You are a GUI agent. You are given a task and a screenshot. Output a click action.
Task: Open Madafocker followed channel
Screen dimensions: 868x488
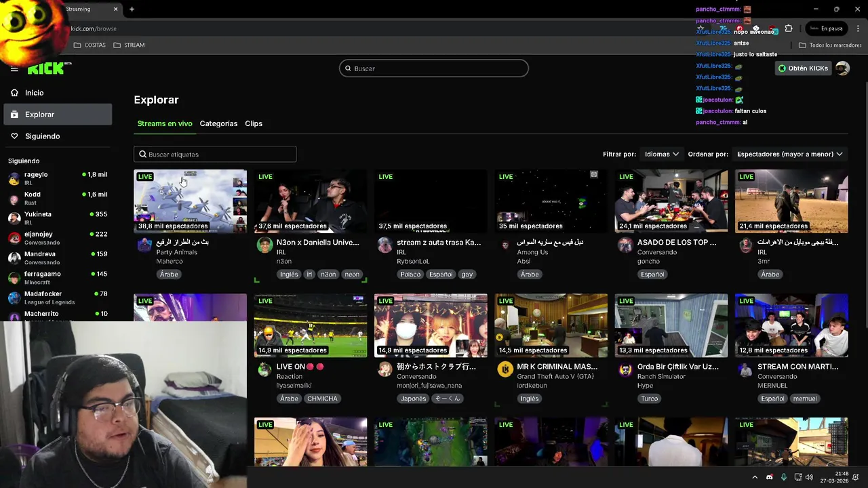pyautogui.click(x=58, y=298)
